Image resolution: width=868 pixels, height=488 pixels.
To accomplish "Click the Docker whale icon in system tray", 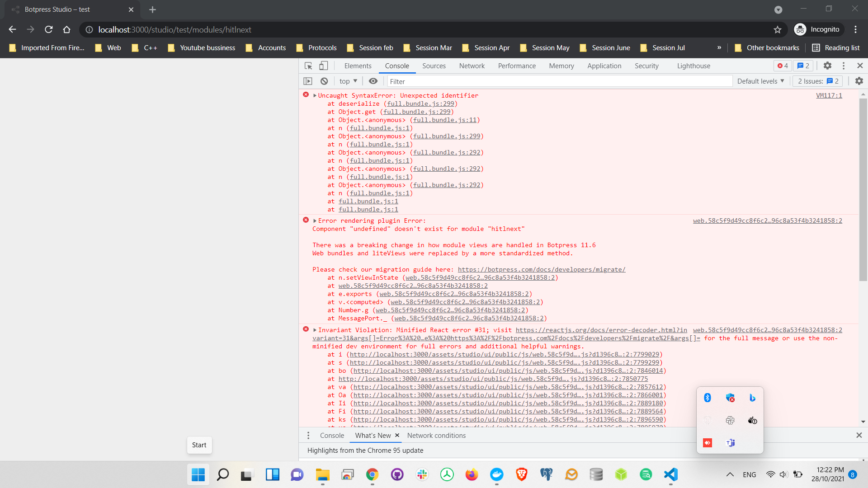I will pos(752,420).
